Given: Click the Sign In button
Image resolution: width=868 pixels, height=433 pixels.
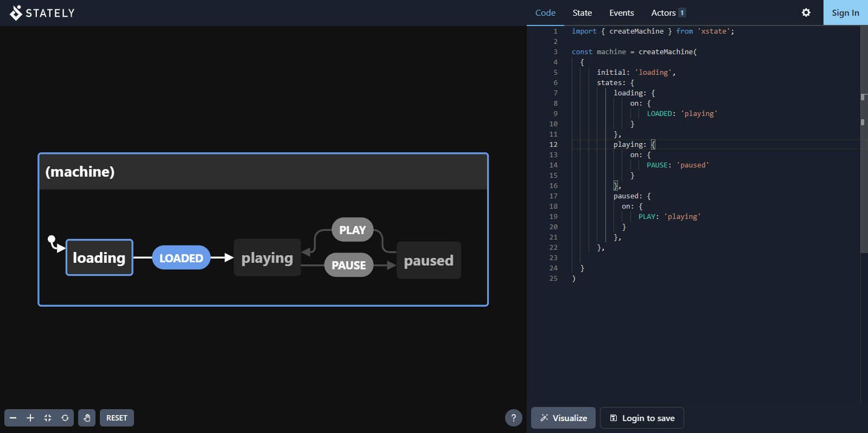Looking at the screenshot, I should pos(845,12).
